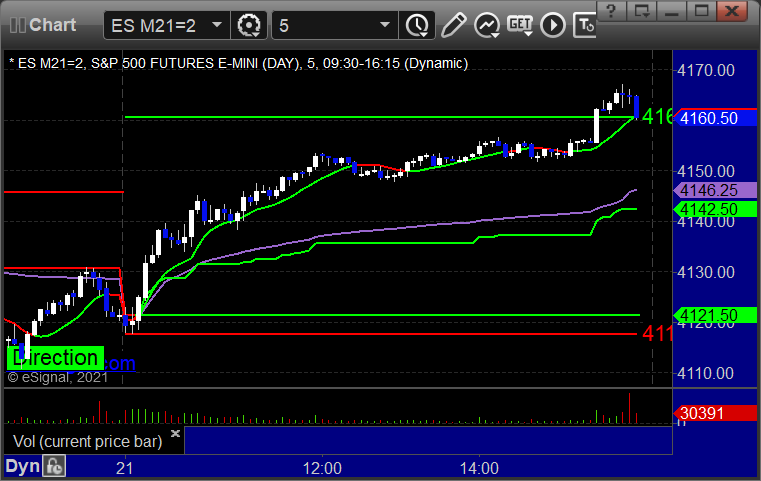
Task: Click the 4146.25 purple price label
Action: click(715, 190)
